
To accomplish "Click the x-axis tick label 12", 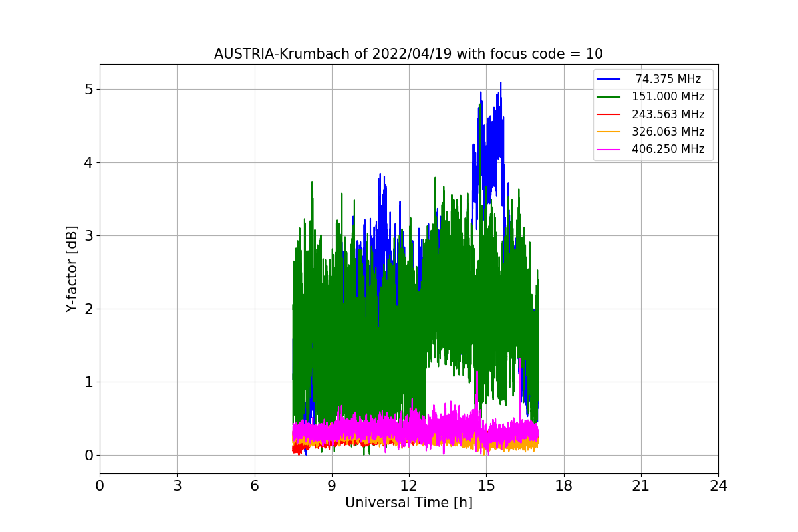I will pyautogui.click(x=409, y=485).
